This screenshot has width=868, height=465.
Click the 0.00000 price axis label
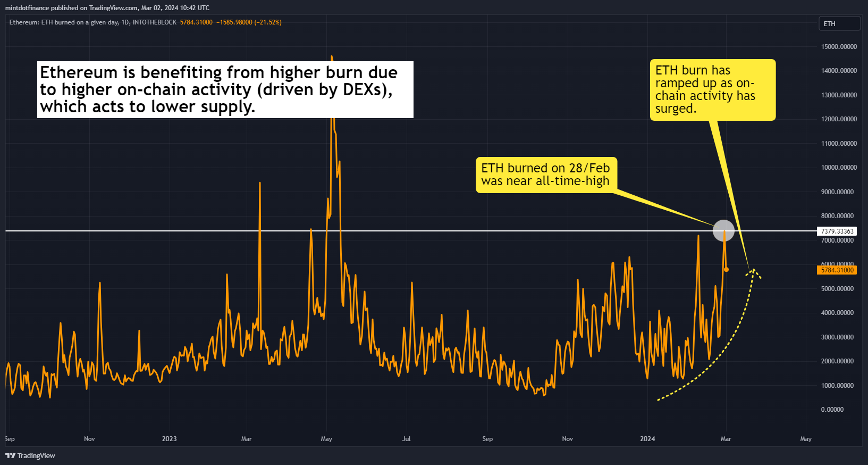coord(832,410)
